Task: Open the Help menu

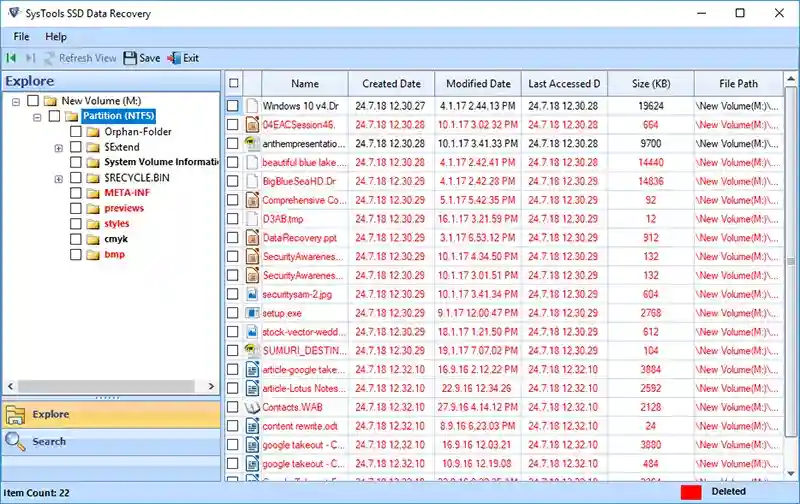Action: point(56,37)
